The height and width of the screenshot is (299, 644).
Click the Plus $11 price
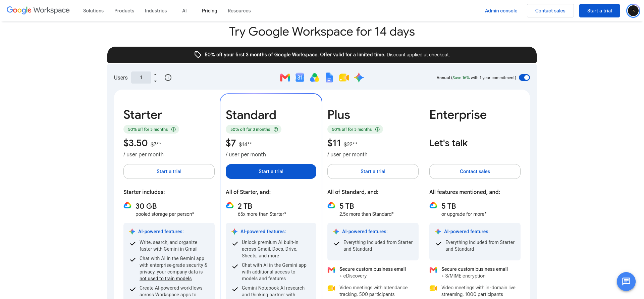(x=334, y=143)
